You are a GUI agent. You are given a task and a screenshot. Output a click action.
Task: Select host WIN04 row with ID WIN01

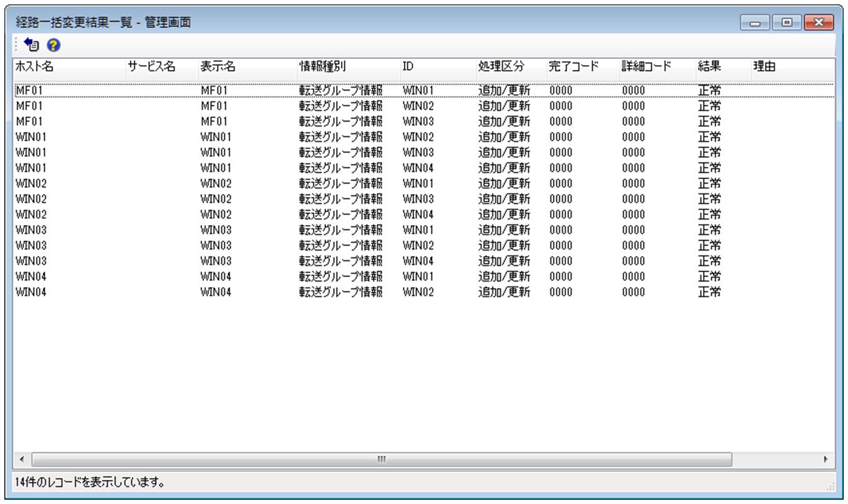click(424, 276)
